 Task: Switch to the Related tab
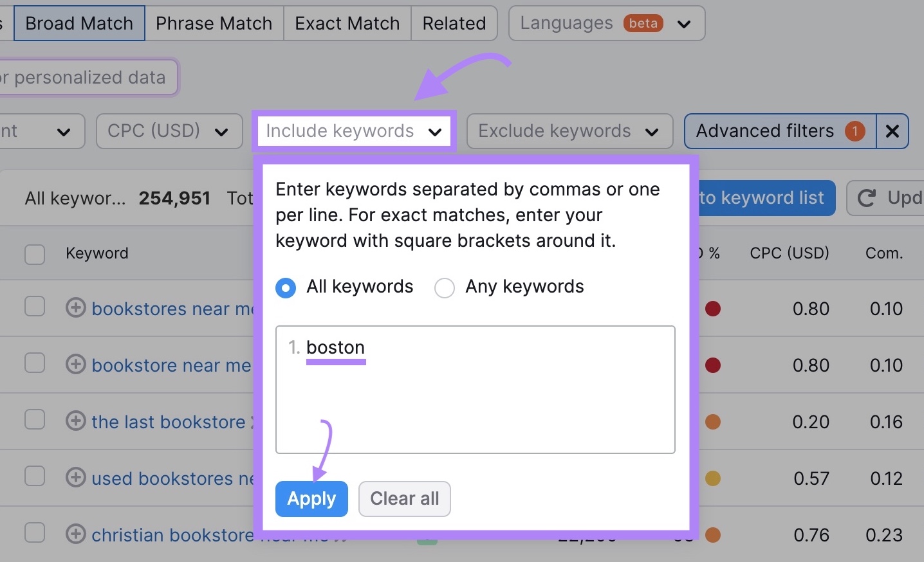pos(454,23)
